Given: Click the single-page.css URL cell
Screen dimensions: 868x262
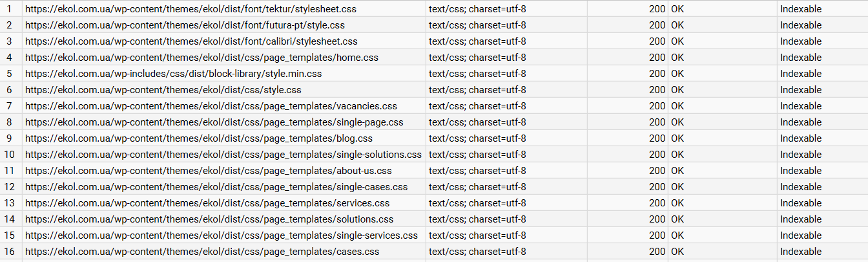Looking at the screenshot, I should (223, 122).
